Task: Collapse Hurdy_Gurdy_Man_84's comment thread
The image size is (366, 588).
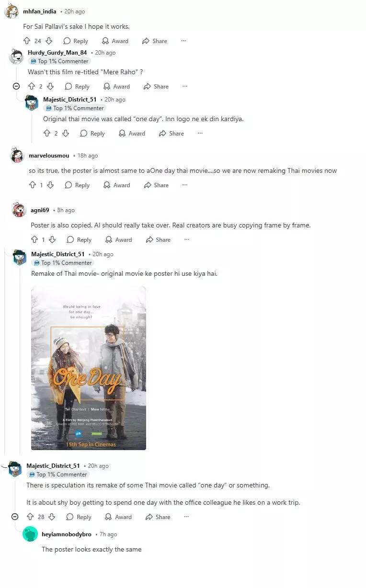Action: [x=16, y=86]
